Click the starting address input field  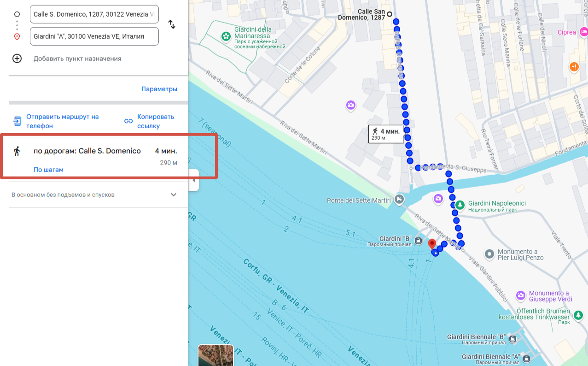point(94,14)
